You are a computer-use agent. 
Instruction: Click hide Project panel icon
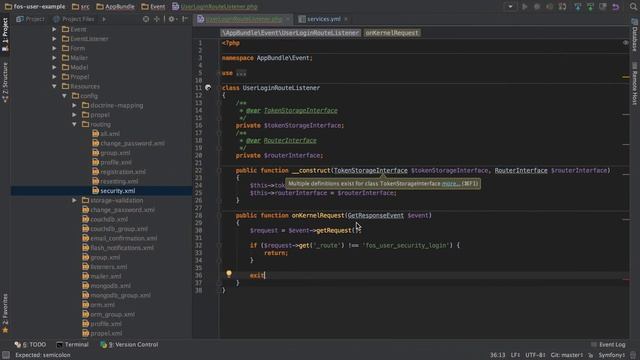click(185, 19)
